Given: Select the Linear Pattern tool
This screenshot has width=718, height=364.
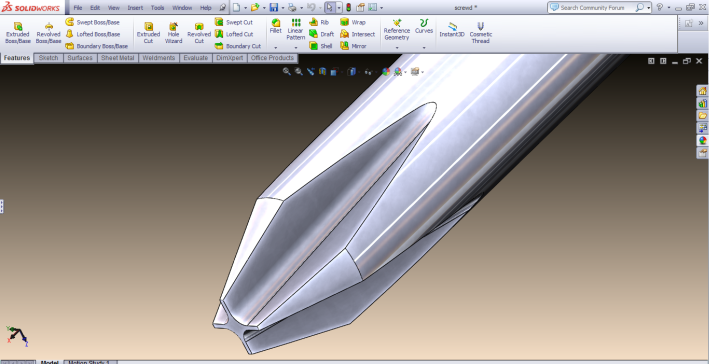Looking at the screenshot, I should pyautogui.click(x=295, y=30).
